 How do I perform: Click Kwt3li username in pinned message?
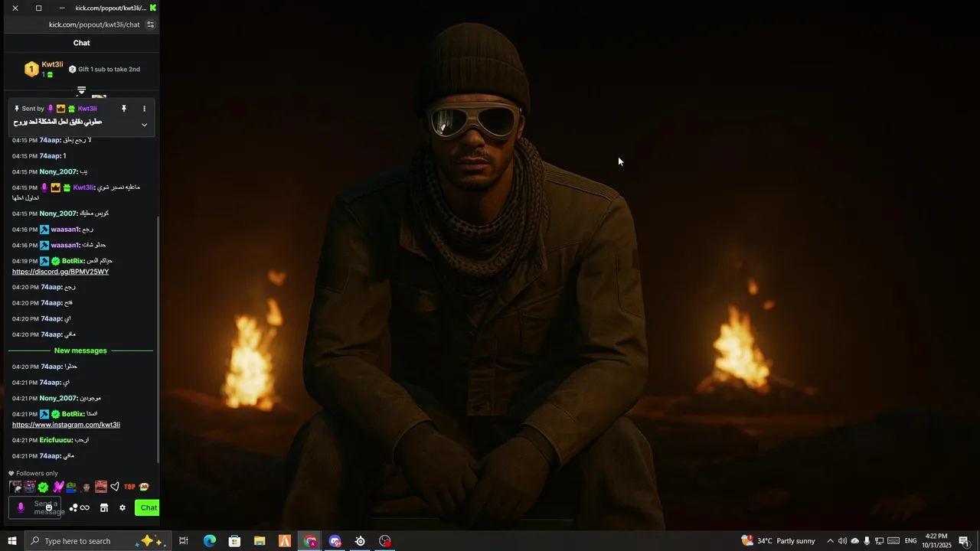pos(87,109)
